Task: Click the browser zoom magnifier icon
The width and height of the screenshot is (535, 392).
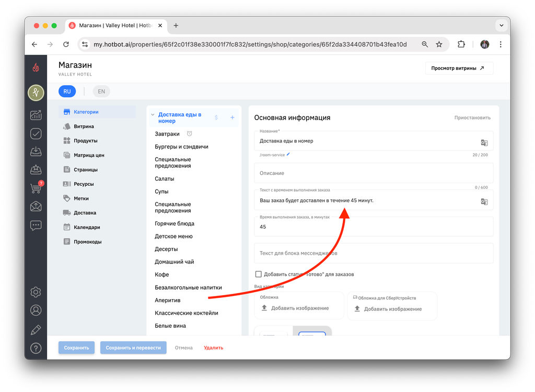Action: point(425,44)
